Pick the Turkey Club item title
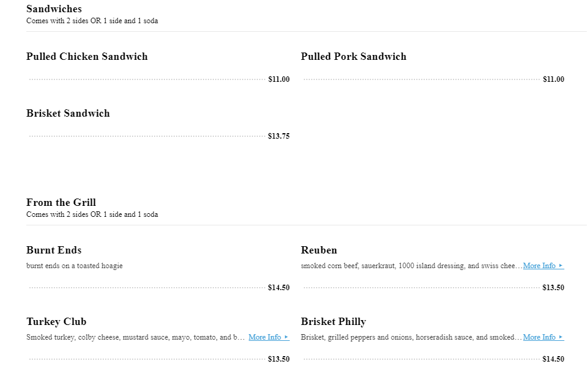Viewport: 588px width, 383px height. [56, 322]
